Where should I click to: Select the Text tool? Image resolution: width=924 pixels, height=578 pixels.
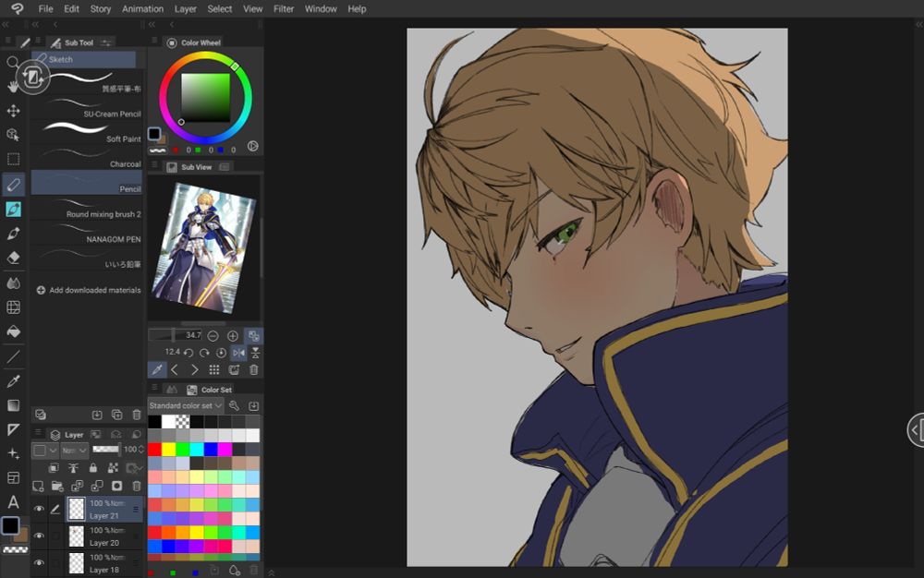coord(13,502)
